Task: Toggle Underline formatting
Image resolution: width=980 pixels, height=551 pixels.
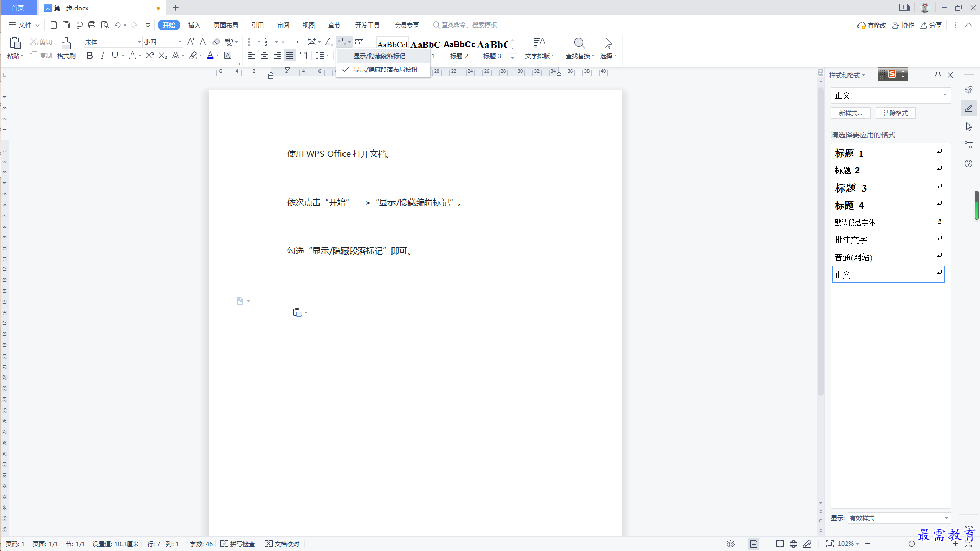Action: [x=115, y=55]
